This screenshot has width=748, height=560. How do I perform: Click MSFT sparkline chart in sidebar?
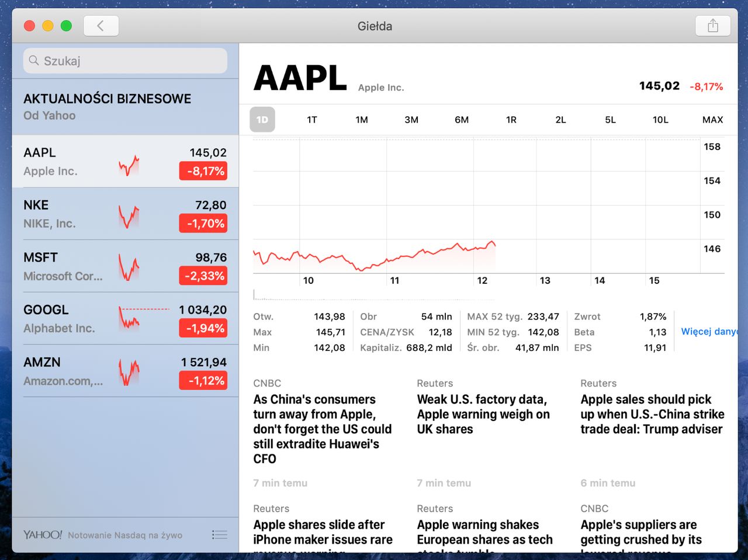129,269
